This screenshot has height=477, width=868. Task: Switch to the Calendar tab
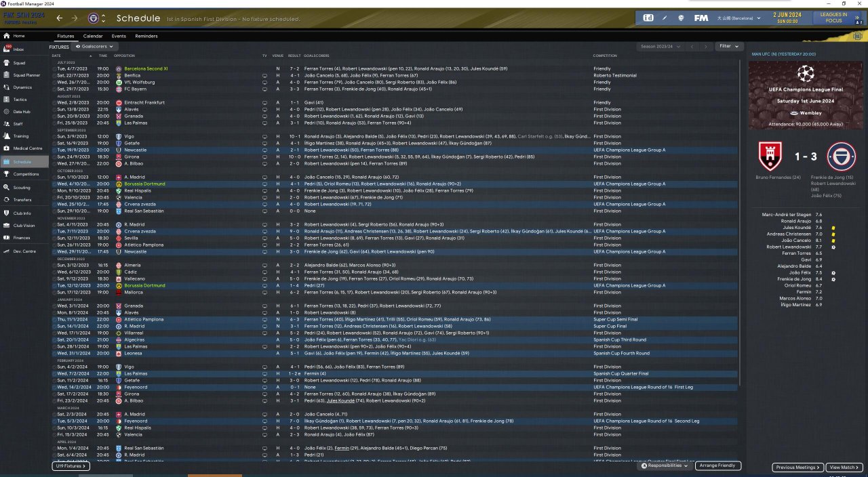tap(93, 36)
